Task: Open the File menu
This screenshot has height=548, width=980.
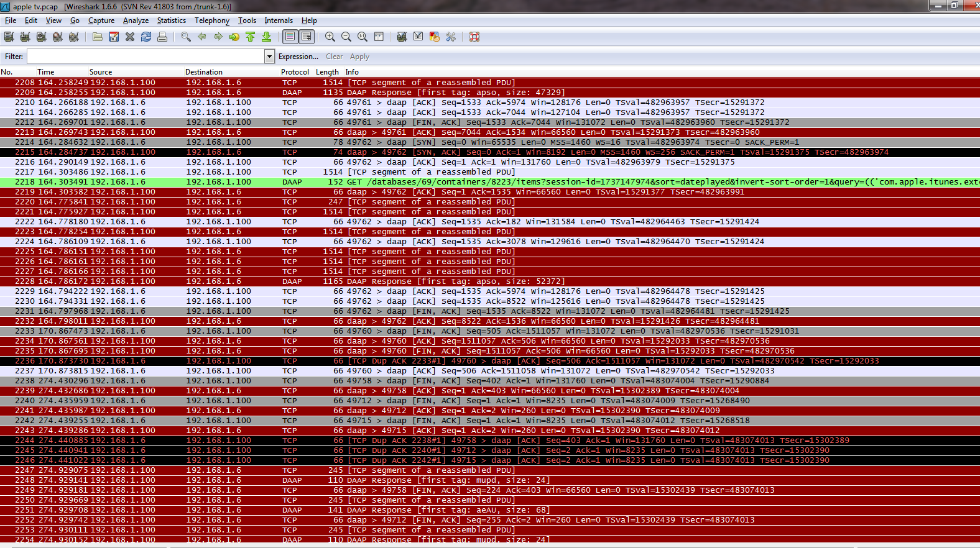Action: (x=11, y=21)
